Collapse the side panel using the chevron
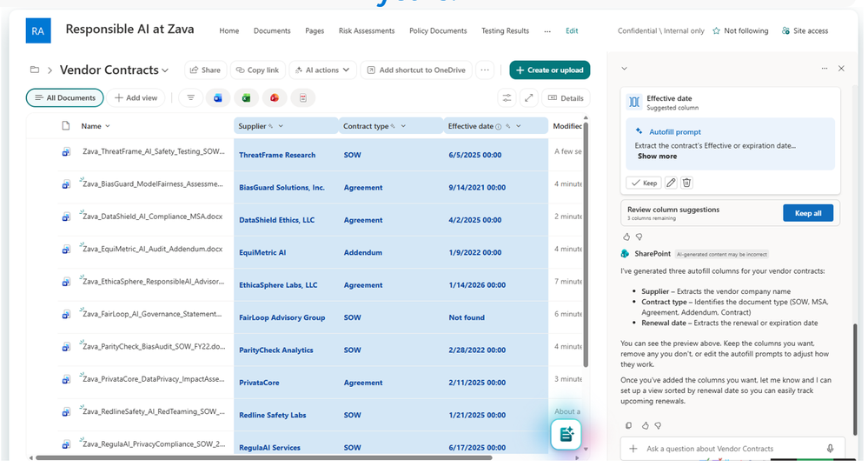868x467 pixels. [624, 69]
